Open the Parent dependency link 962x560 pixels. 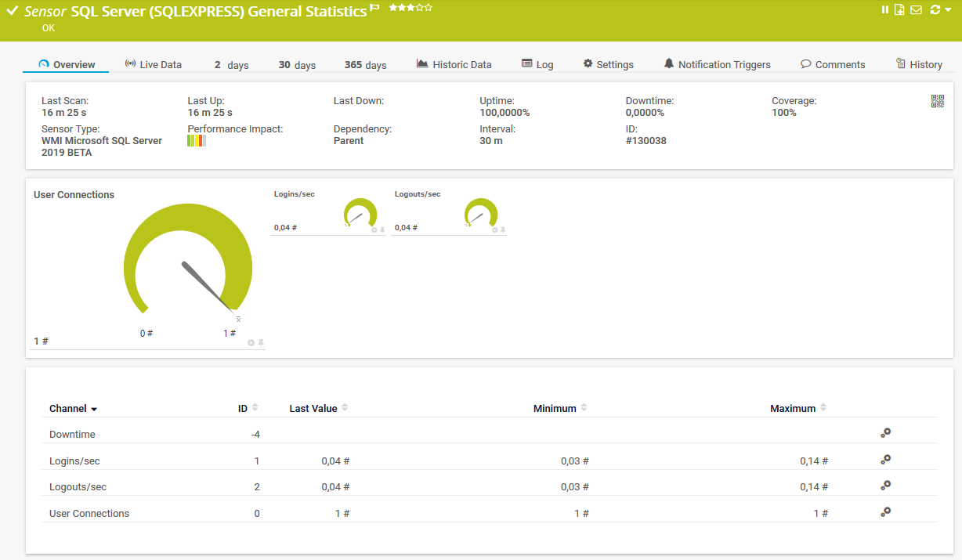(x=349, y=141)
